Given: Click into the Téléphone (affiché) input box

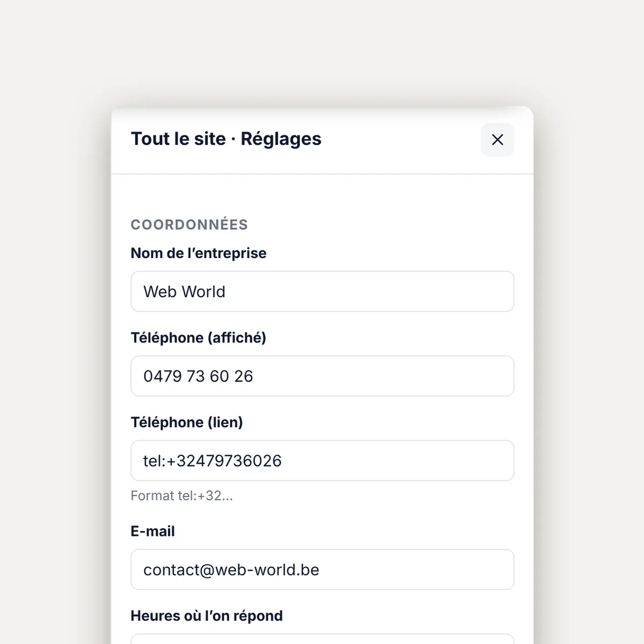Looking at the screenshot, I should coord(322,376).
